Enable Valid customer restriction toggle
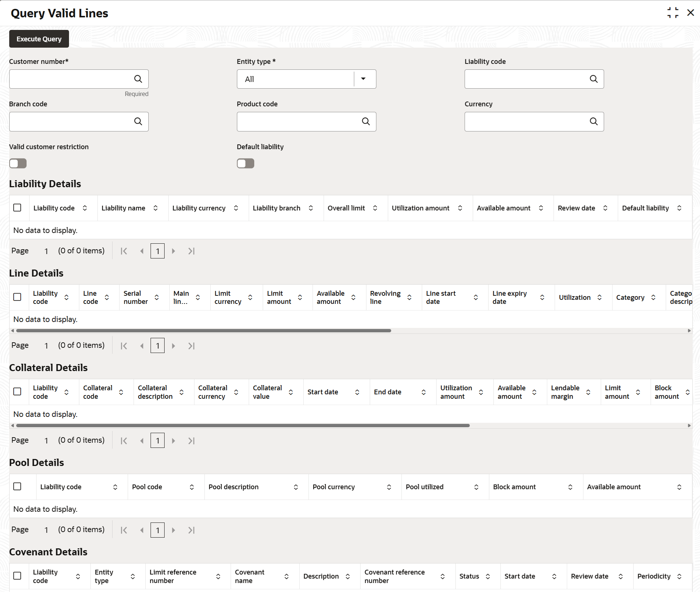This screenshot has width=700, height=593. click(18, 164)
